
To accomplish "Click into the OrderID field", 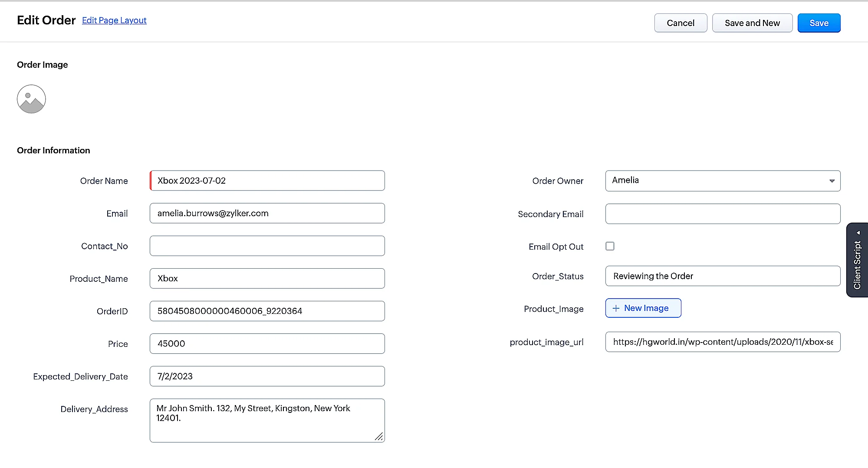I will (x=267, y=311).
